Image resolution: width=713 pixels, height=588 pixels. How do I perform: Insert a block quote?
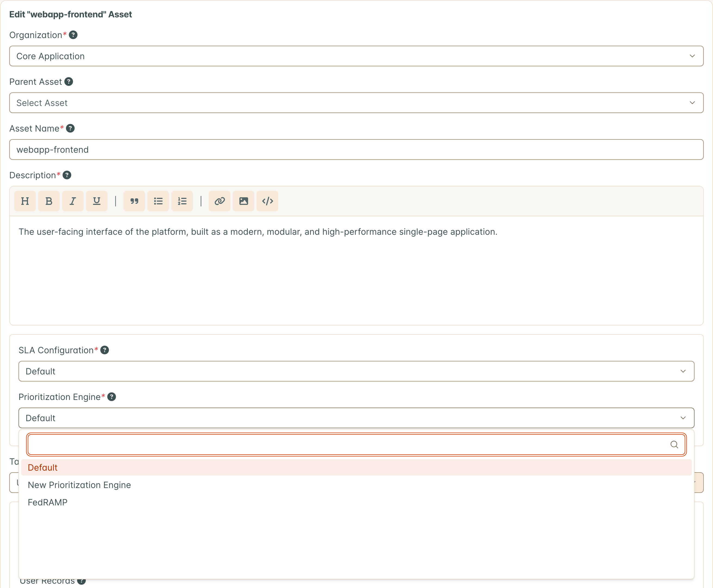134,201
